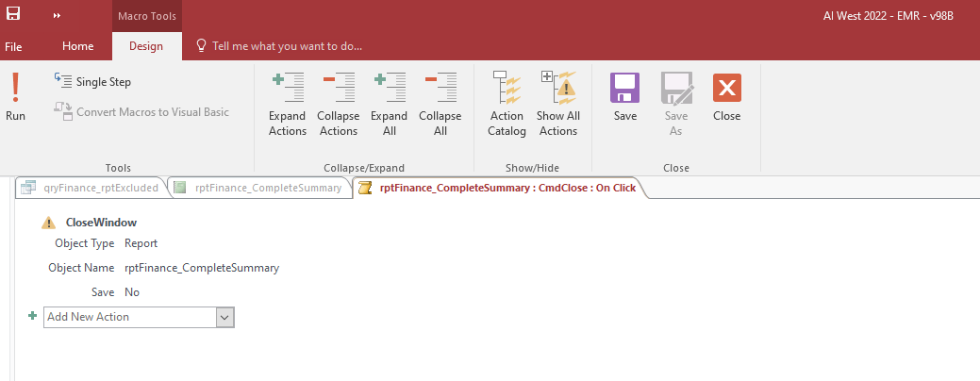Click the Convert Macros to Visual Basic icon

[x=63, y=112]
